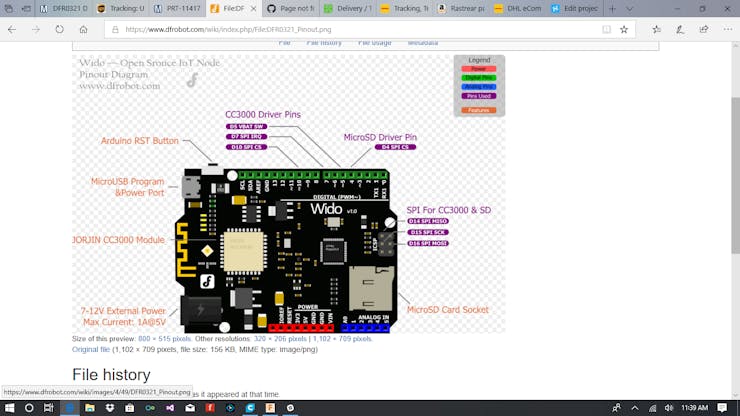The width and height of the screenshot is (740, 416).
Task: Show the tab previews dropdown
Action: coord(630,8)
